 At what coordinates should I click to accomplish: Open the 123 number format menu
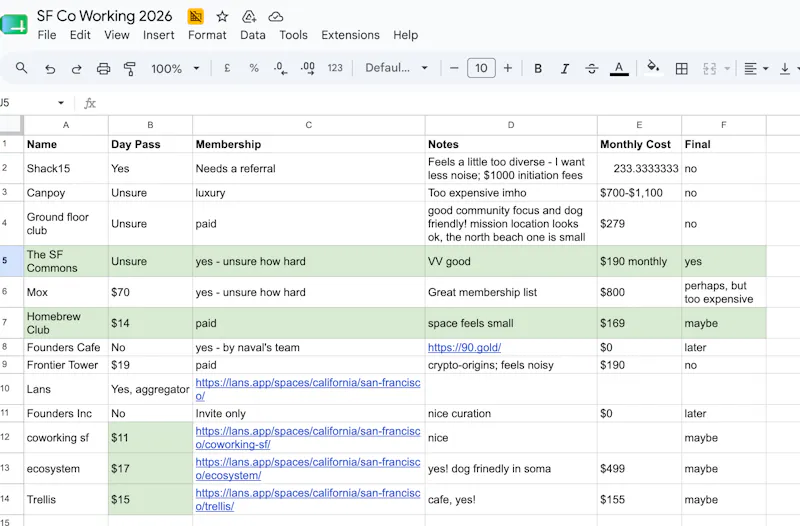click(x=335, y=68)
